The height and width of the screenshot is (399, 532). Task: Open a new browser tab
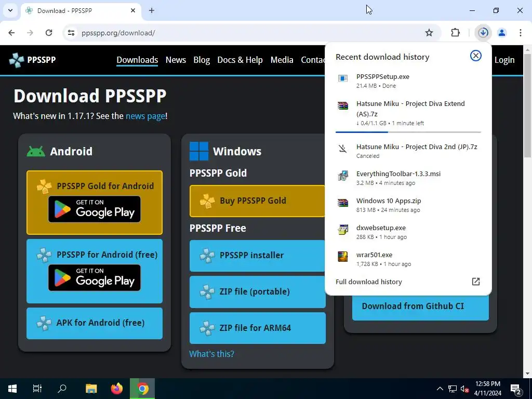tap(152, 10)
